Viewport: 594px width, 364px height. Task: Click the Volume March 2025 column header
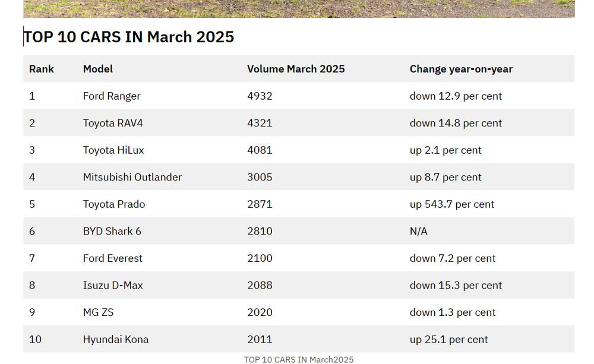tap(296, 69)
